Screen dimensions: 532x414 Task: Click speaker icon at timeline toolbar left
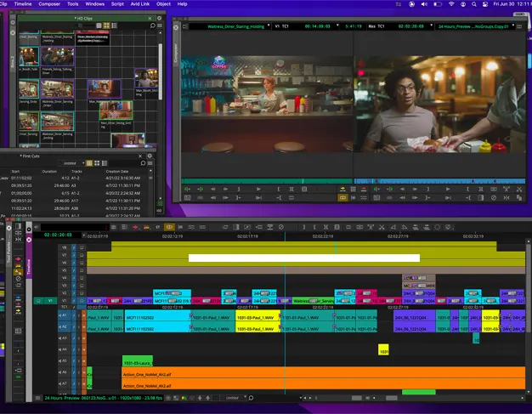[36, 227]
